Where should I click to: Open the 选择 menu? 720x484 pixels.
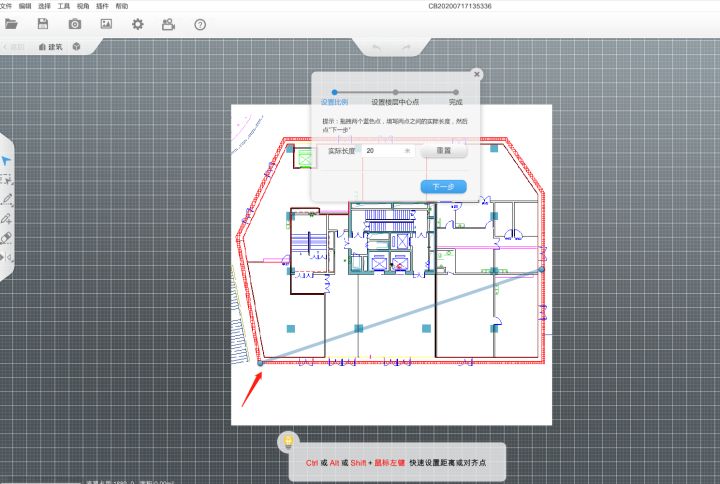[44, 6]
